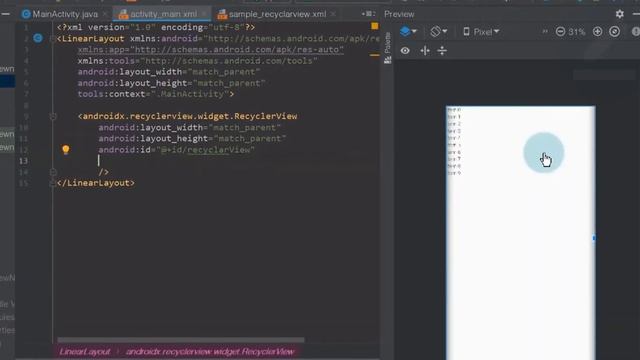Click the divide-shaped icon in Preview toolbar

[x=442, y=51]
